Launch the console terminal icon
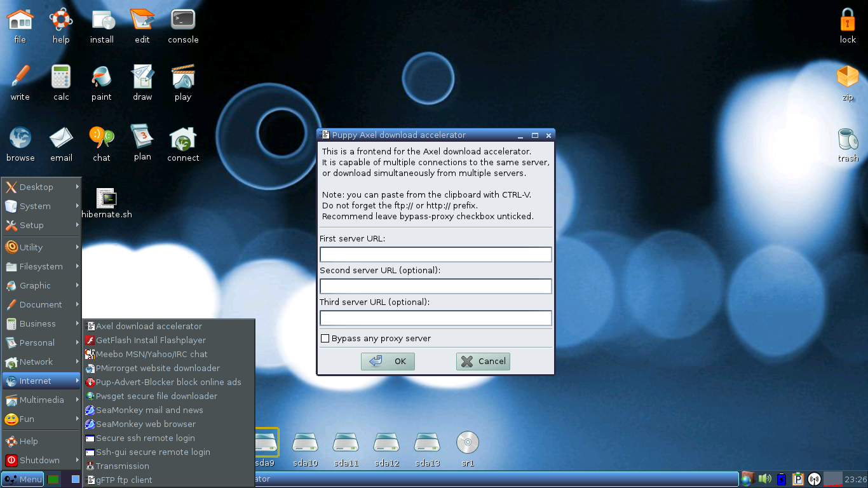 183,20
